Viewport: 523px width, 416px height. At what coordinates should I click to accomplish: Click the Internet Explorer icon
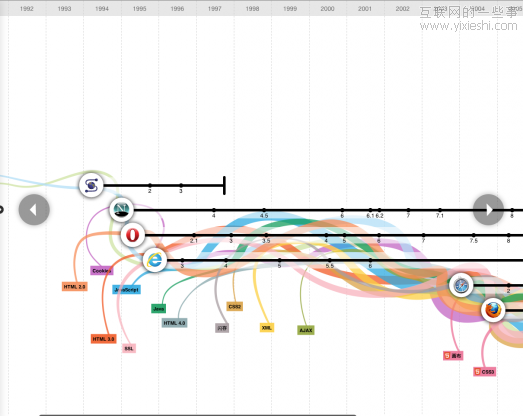point(155,260)
